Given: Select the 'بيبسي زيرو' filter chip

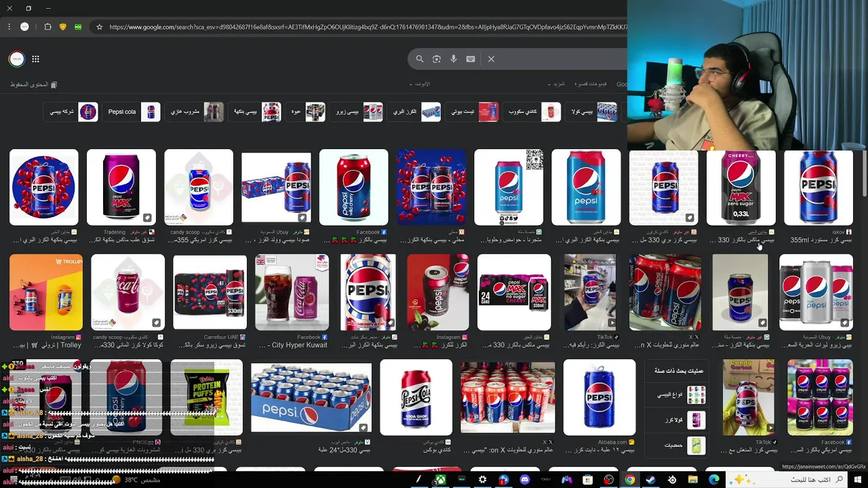Looking at the screenshot, I should [357, 112].
